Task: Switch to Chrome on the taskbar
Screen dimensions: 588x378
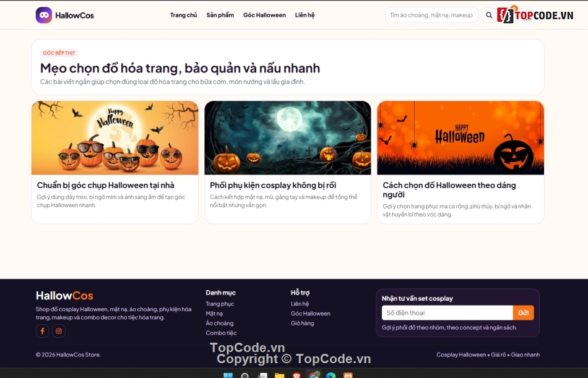Action: click(314, 375)
